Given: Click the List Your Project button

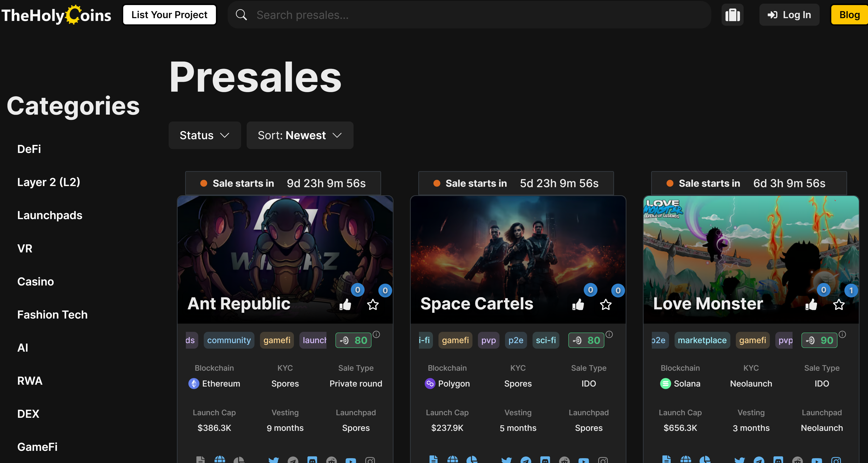Looking at the screenshot, I should 170,15.
